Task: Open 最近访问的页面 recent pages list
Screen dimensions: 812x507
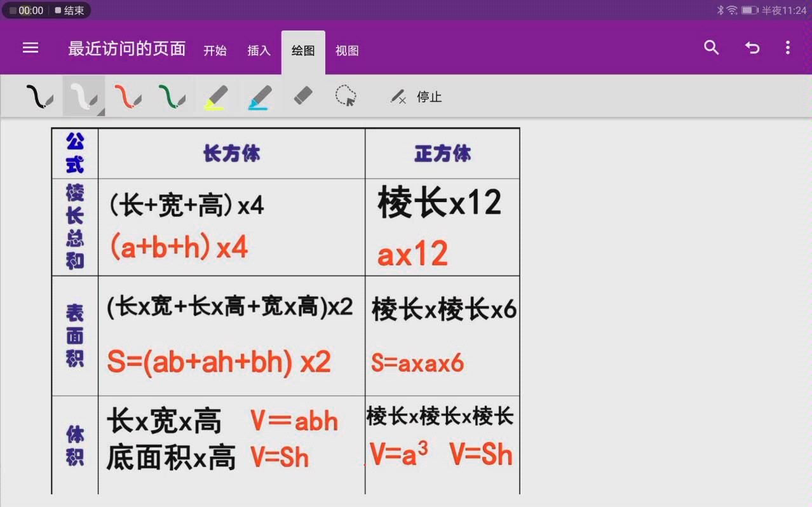Action: click(x=126, y=48)
